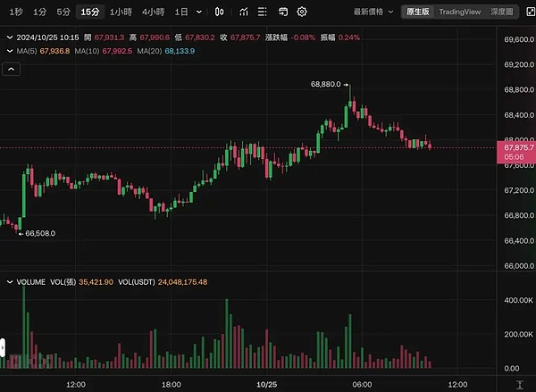Screen dimensions: 536x392
Task: Switch to 原生版 chart view
Action: point(418,12)
